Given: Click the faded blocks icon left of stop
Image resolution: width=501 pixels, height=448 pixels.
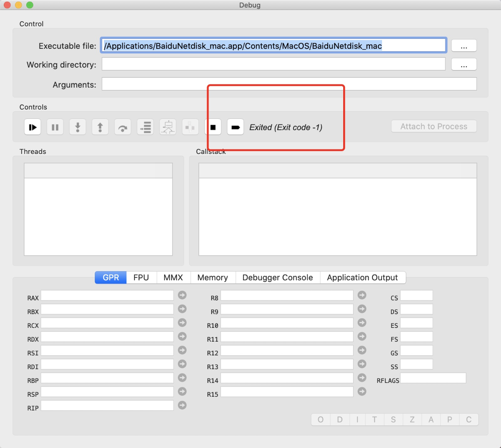Looking at the screenshot, I should 190,127.
